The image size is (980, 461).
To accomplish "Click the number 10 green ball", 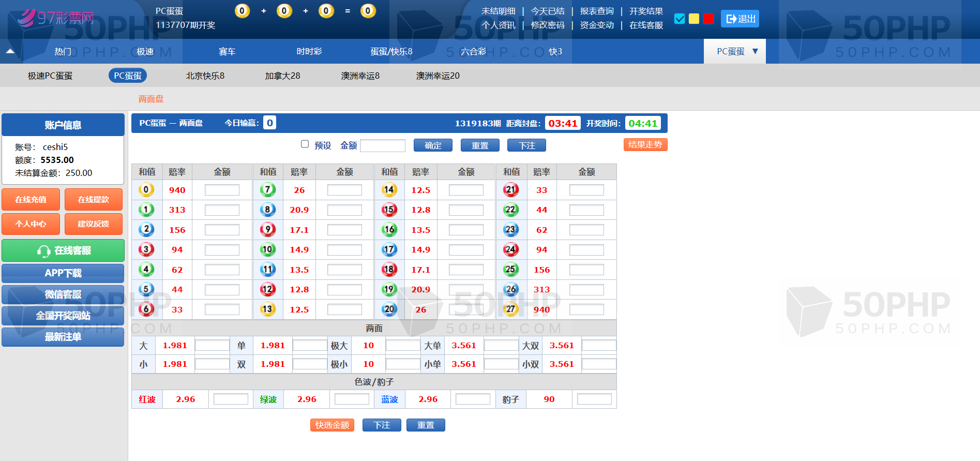I will click(x=267, y=249).
